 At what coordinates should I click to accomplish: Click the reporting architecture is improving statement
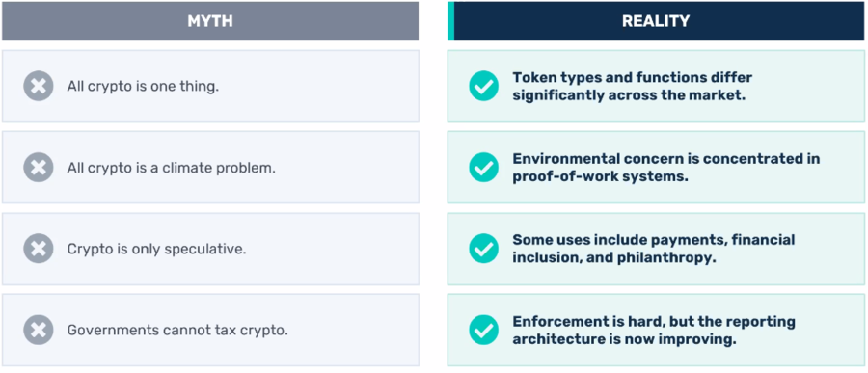pos(654,331)
